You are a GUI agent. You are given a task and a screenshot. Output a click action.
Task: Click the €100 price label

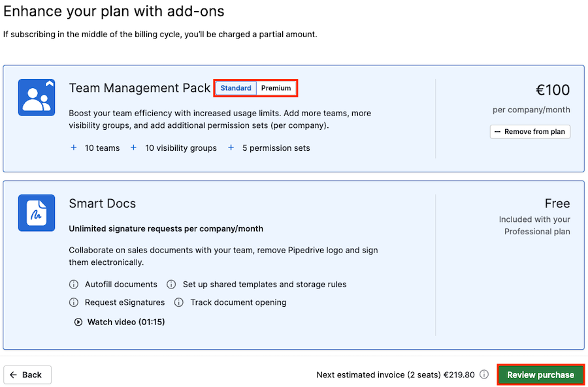coord(553,90)
